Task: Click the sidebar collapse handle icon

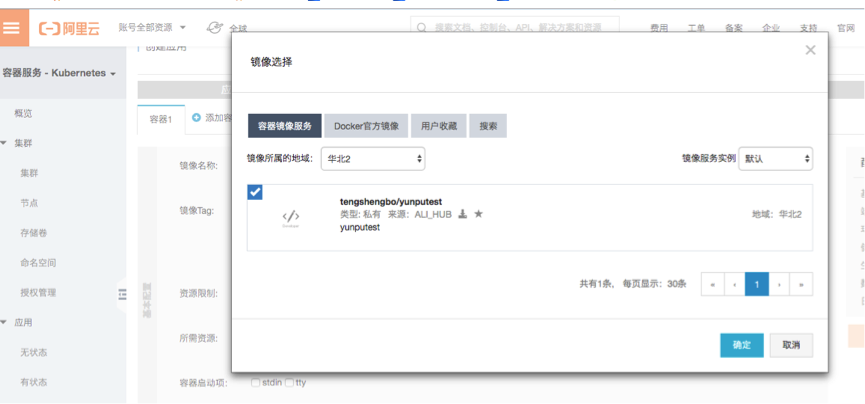Action: pyautogui.click(x=122, y=293)
